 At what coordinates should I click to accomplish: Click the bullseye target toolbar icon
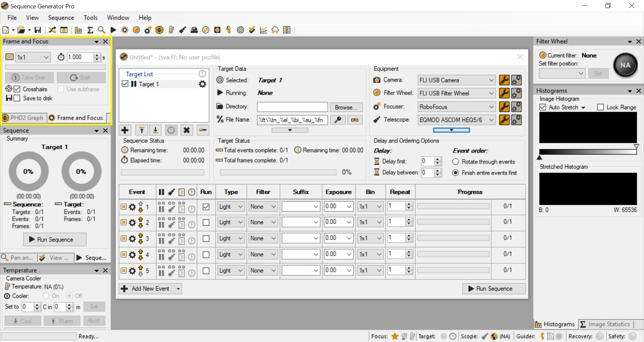[240, 30]
